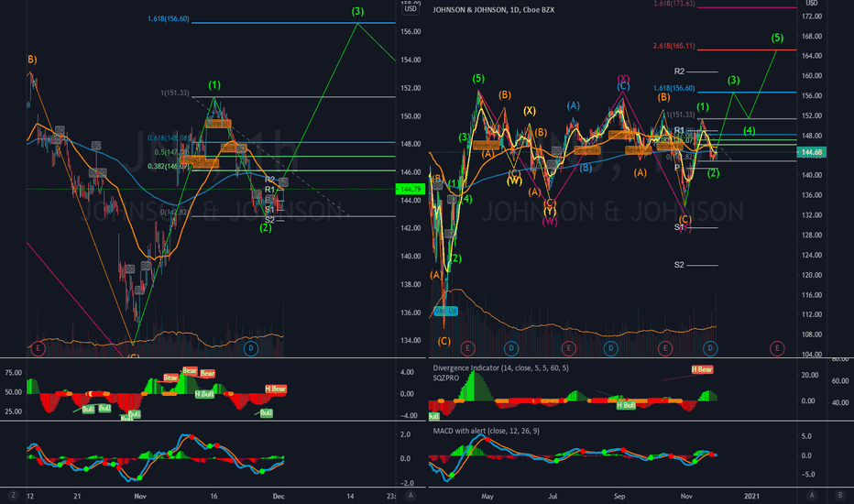Click right chart's D marker before Sep
854x504 pixels.
tap(610, 348)
